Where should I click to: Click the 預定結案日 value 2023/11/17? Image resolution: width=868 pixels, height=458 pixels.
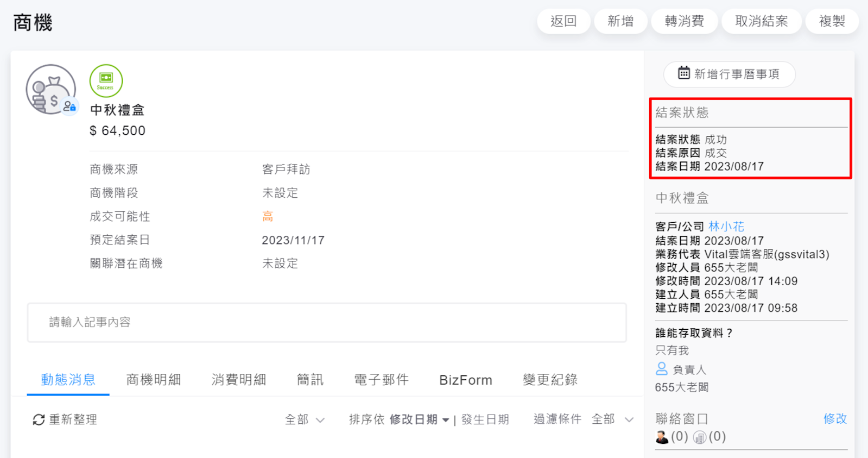click(x=293, y=240)
